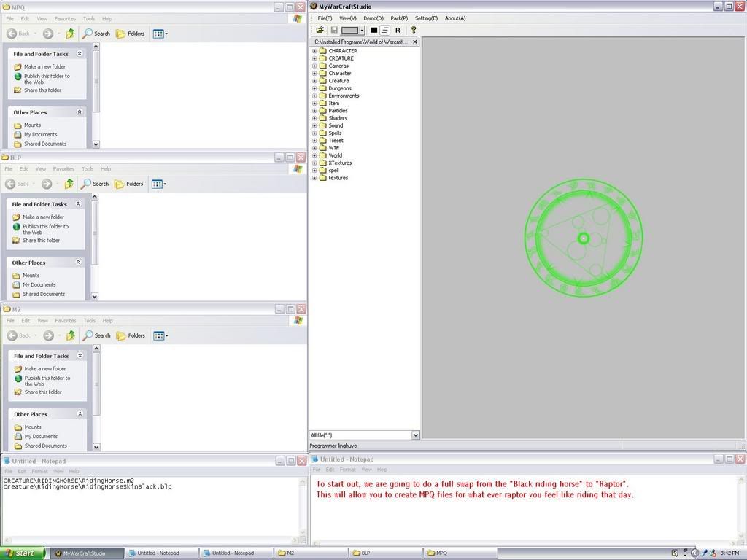Open Search in the M2 window toolbar
The image size is (747, 560).
tap(97, 335)
